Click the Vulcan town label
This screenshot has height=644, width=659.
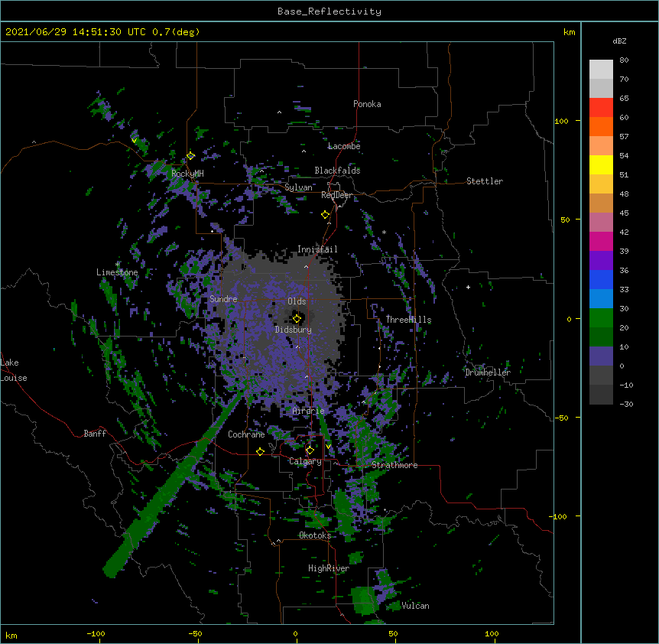pyautogui.click(x=415, y=606)
